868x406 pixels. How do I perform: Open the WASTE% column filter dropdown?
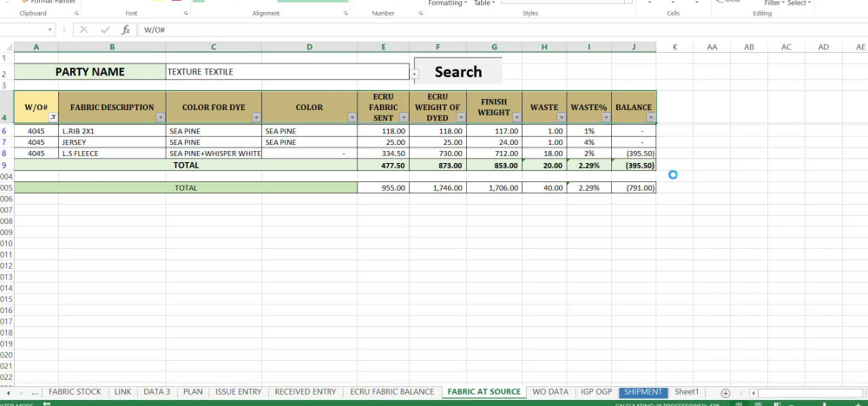tap(606, 117)
